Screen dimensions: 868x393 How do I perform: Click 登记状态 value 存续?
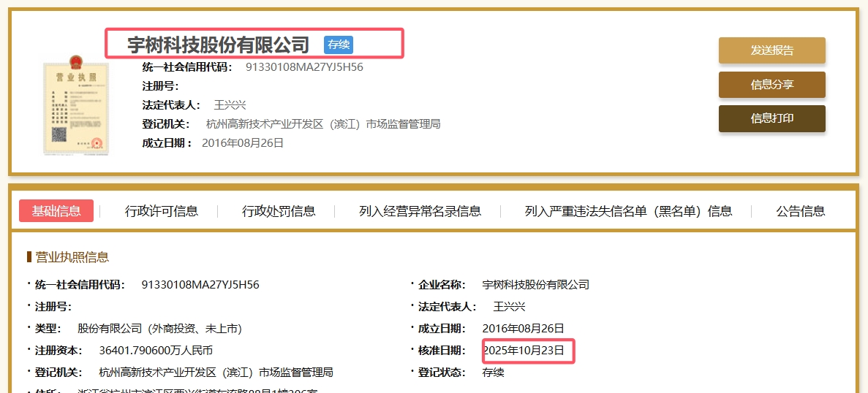(x=494, y=372)
